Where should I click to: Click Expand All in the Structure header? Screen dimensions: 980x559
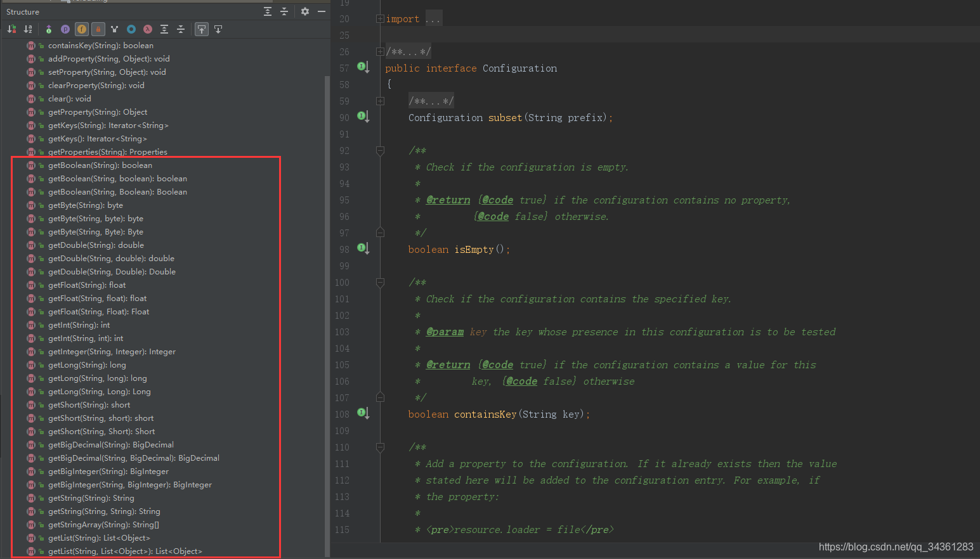(268, 11)
